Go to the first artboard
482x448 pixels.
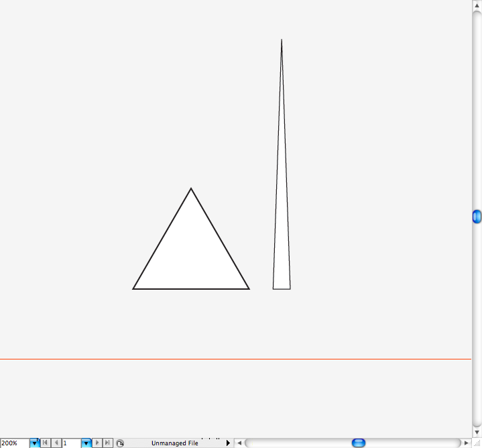(45, 443)
